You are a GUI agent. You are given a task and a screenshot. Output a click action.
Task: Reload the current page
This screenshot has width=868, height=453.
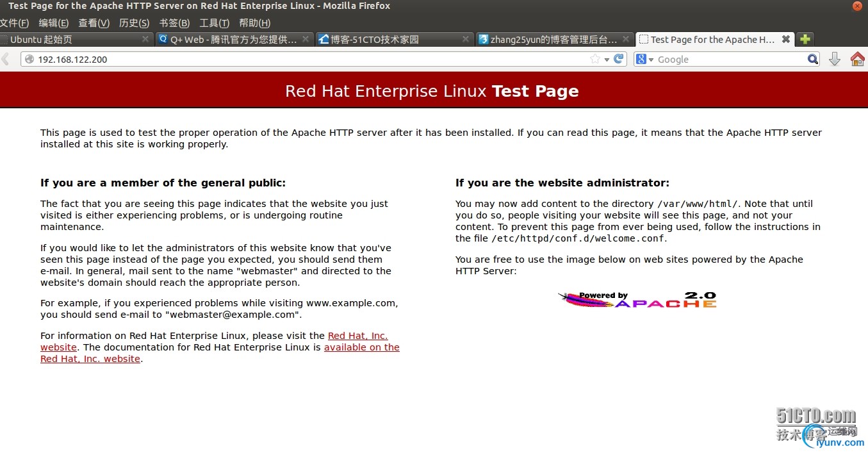[x=619, y=59]
